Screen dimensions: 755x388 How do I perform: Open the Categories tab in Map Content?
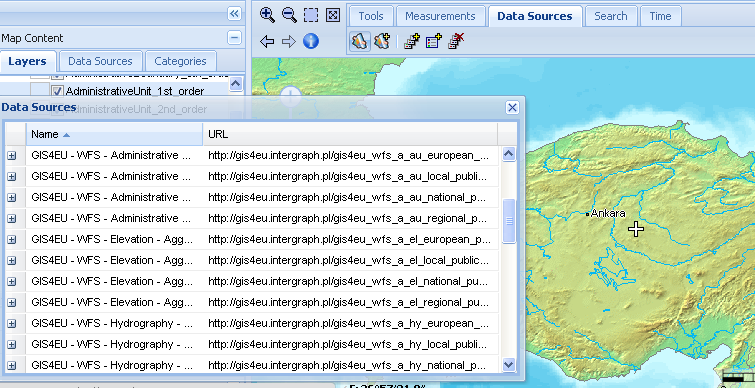[x=181, y=61]
